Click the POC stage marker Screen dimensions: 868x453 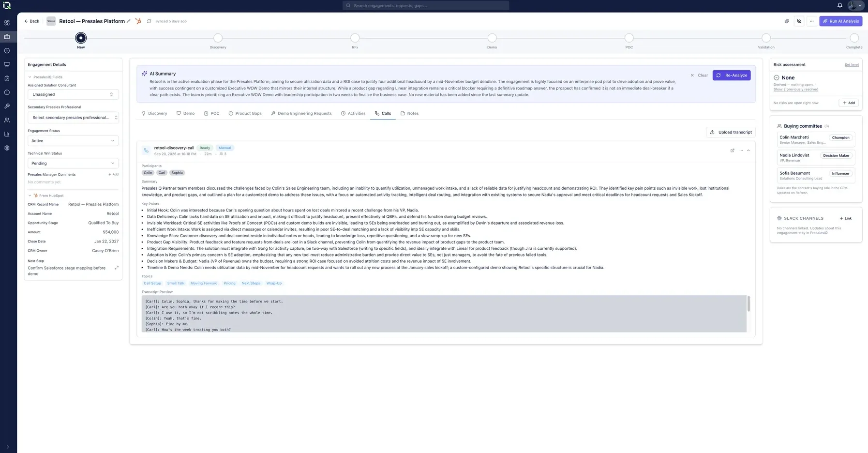click(629, 38)
